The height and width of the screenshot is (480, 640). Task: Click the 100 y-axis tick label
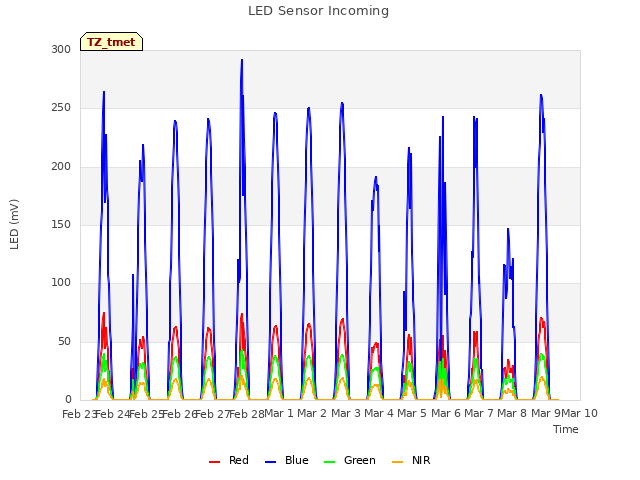click(x=61, y=282)
